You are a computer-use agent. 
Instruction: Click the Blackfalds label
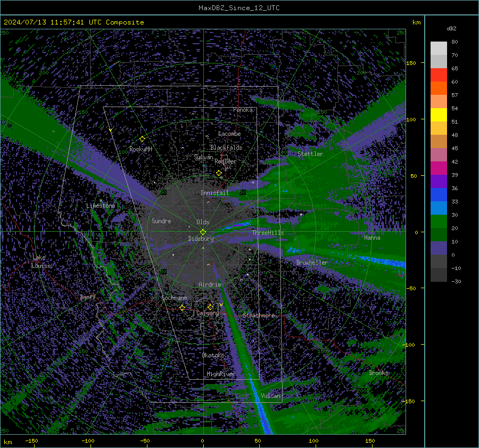pyautogui.click(x=226, y=148)
